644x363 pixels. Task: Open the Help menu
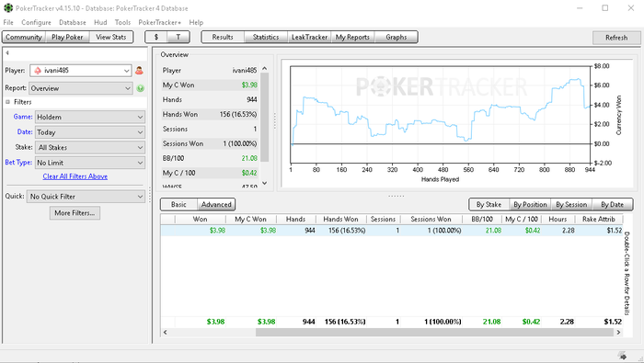(x=196, y=22)
